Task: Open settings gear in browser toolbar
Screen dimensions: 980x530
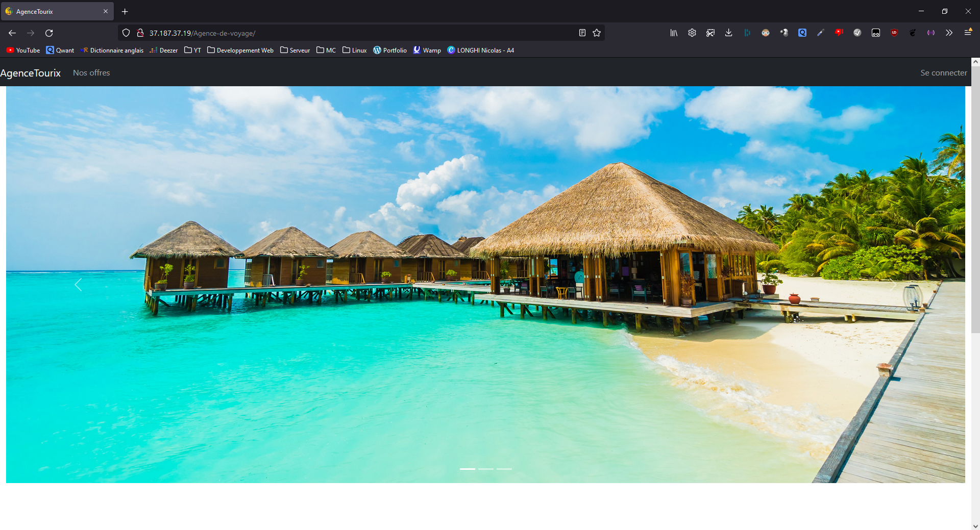Action: (692, 33)
